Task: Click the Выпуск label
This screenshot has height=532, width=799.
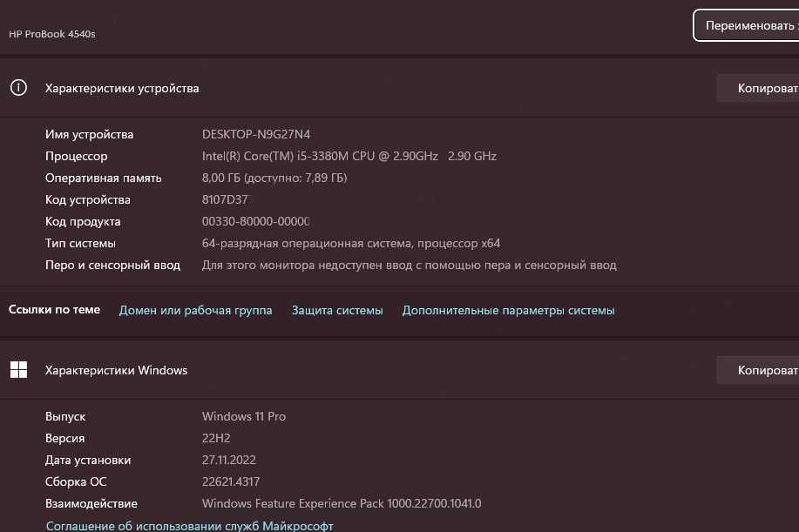Action: (65, 416)
